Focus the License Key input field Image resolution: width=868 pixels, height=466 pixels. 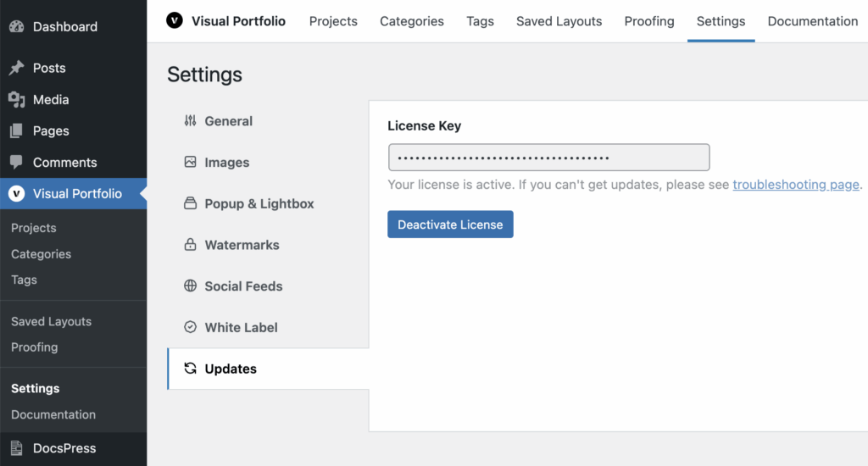(548, 158)
